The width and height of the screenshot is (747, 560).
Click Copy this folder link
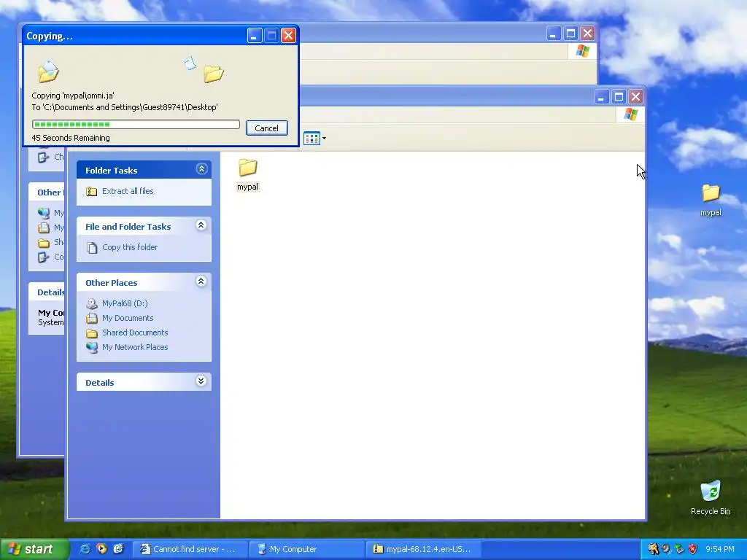pos(130,247)
